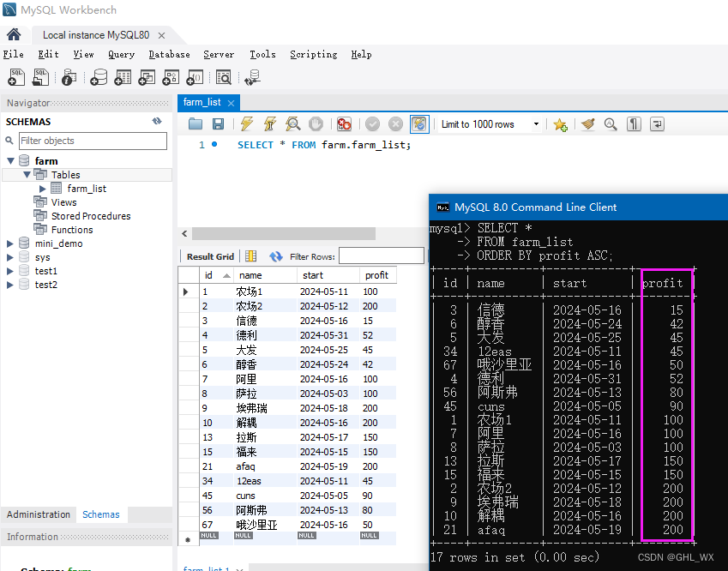This screenshot has width=728, height=571.
Task: Create new stored procedure toolbar icon
Action: click(x=171, y=77)
